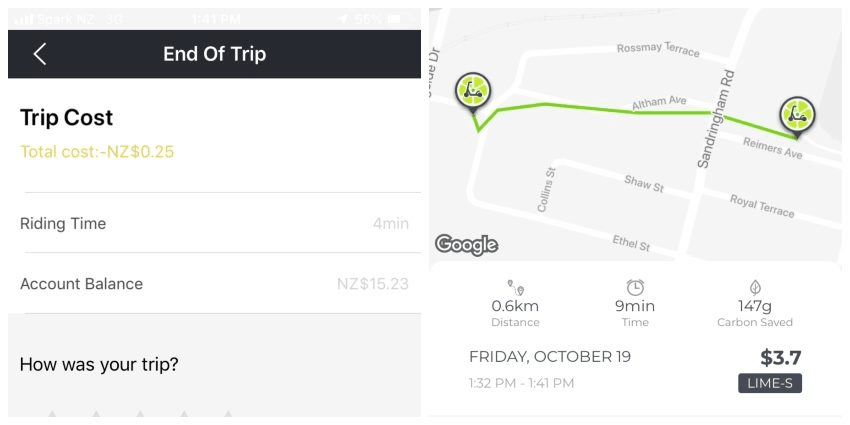The image size is (850, 425).
Task: Click the clock time icon
Action: pyautogui.click(x=635, y=287)
